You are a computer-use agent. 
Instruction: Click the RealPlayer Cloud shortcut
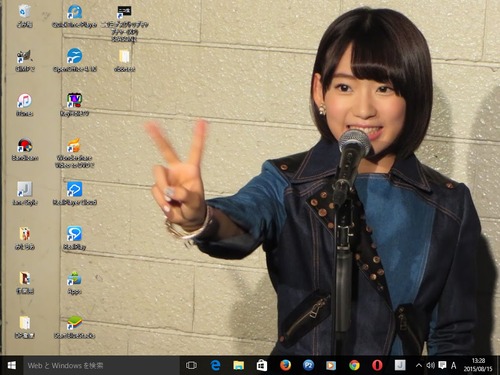click(75, 193)
